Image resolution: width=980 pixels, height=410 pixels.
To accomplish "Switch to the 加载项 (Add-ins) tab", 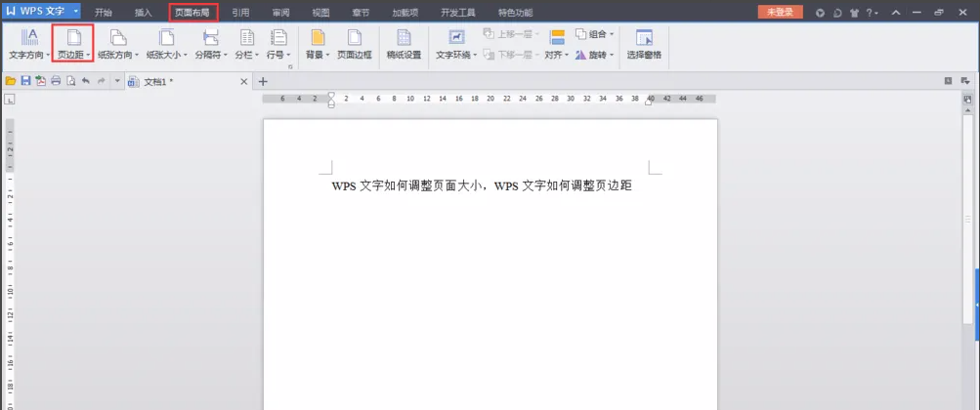I will point(405,13).
